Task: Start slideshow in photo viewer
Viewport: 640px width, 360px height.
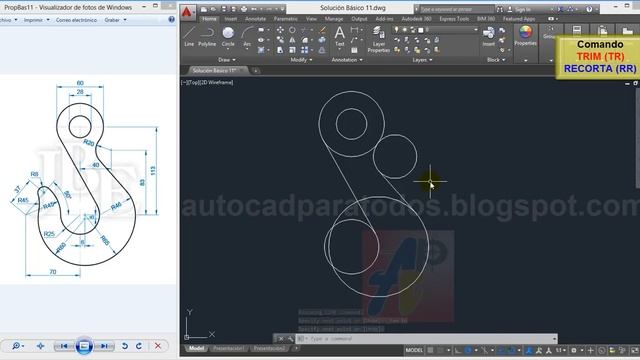Action: [x=84, y=346]
